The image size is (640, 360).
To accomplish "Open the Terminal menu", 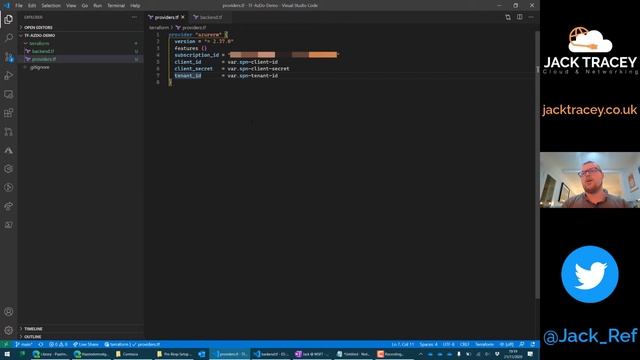I will point(116,6).
